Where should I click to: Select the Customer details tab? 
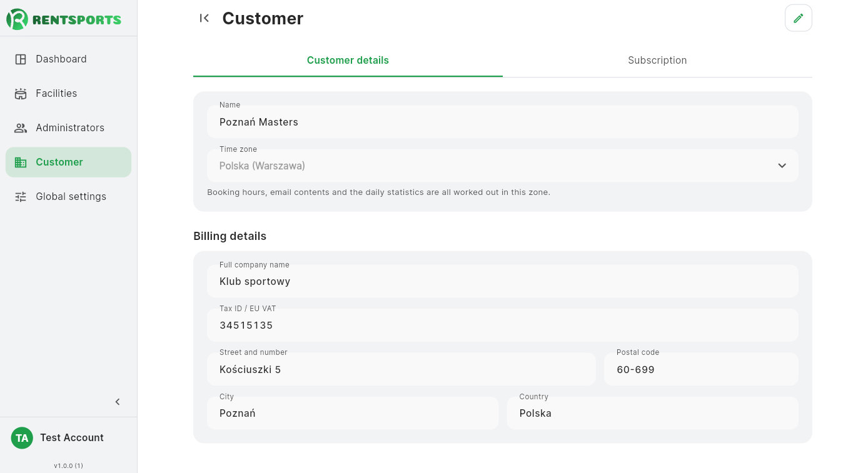click(x=348, y=61)
